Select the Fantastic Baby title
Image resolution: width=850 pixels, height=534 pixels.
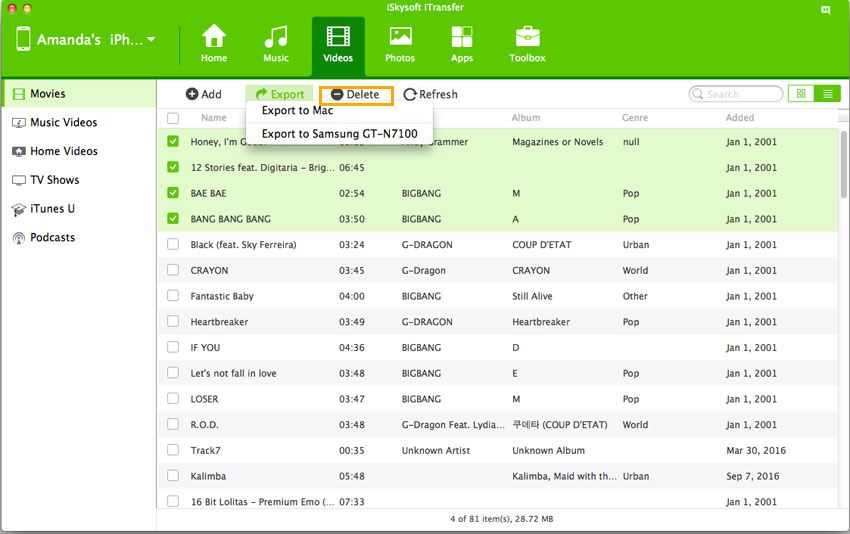[x=222, y=296]
